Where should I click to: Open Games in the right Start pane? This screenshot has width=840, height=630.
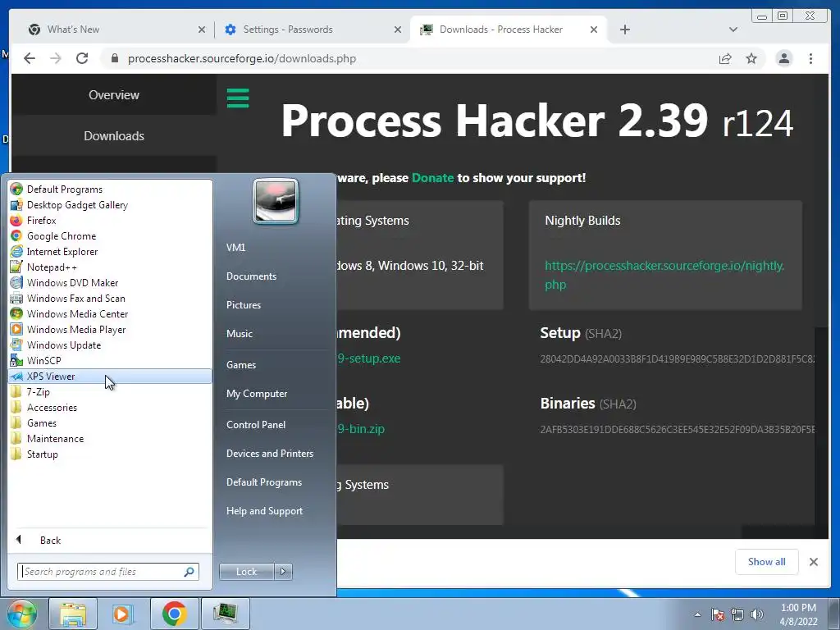[241, 365]
